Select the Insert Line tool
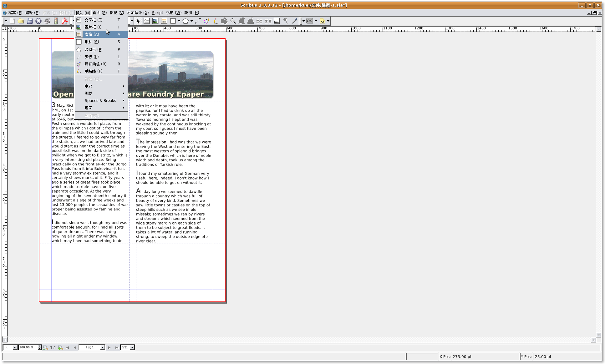Viewport: 605px width, 364px height. (198, 21)
